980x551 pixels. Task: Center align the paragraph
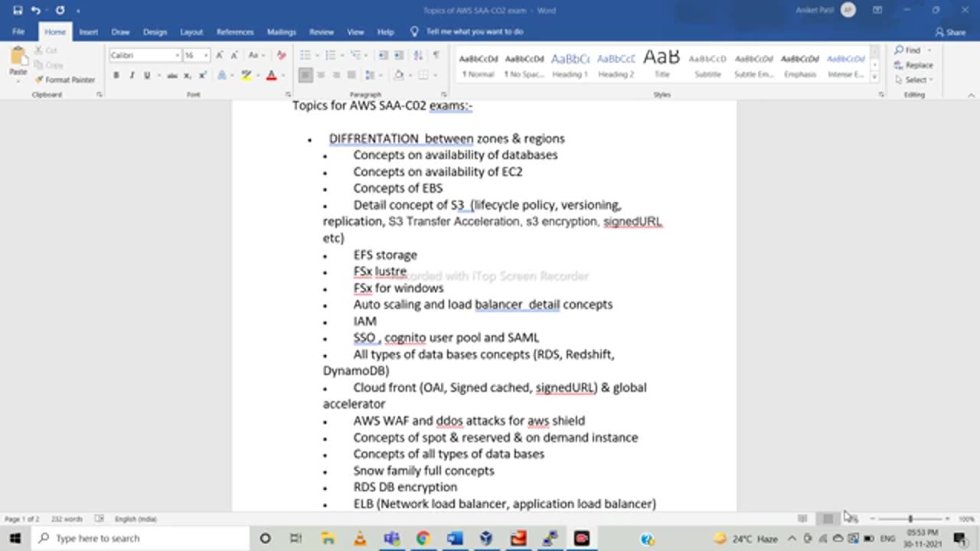[x=321, y=75]
